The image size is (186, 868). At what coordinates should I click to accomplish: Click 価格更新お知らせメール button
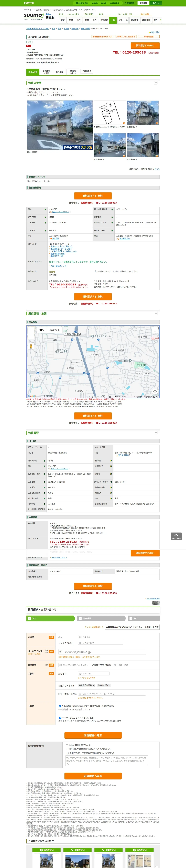point(103,36)
